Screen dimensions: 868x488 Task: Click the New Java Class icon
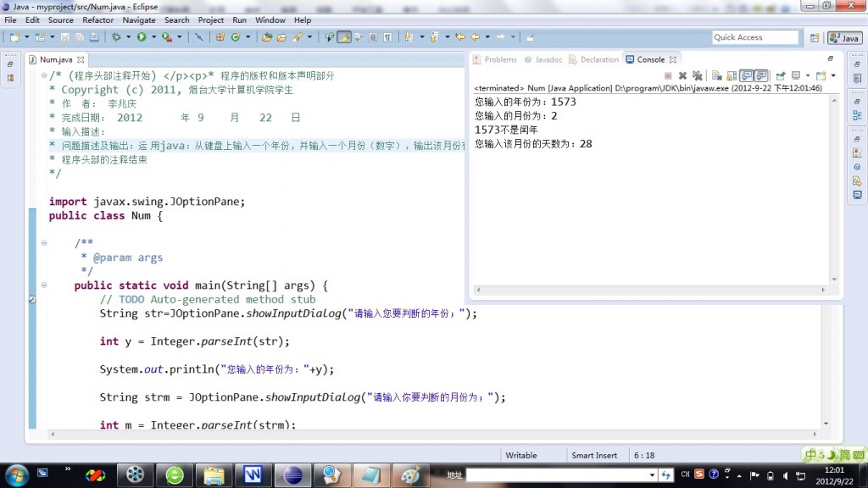(x=236, y=37)
